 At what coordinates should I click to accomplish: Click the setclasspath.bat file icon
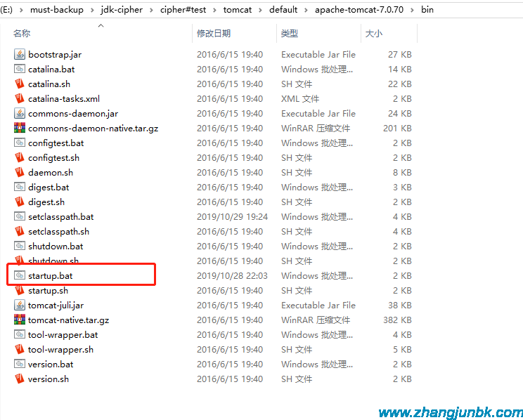20,216
